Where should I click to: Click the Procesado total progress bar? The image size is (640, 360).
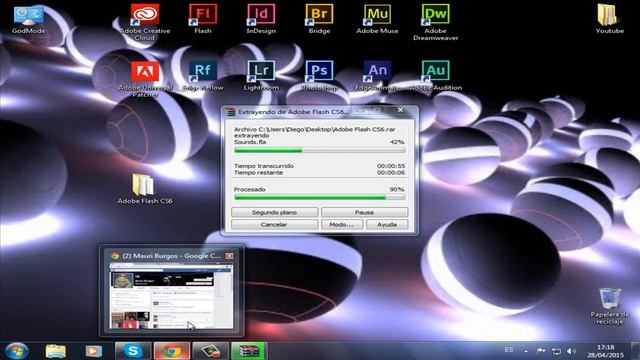[320, 197]
